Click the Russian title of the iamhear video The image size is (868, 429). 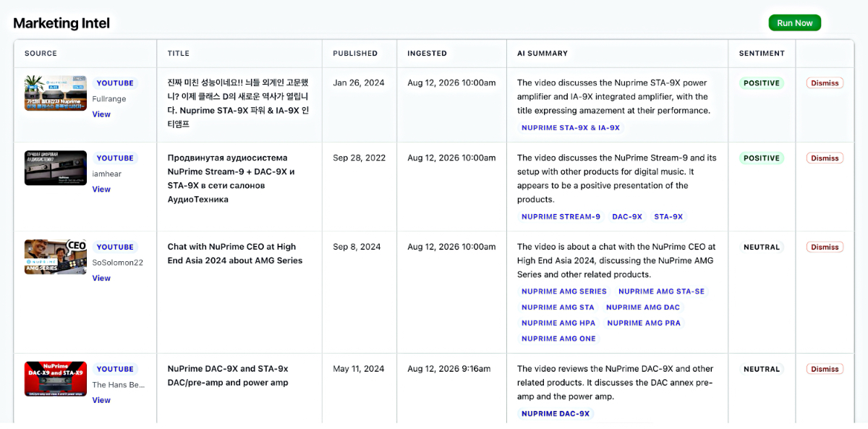[231, 179]
